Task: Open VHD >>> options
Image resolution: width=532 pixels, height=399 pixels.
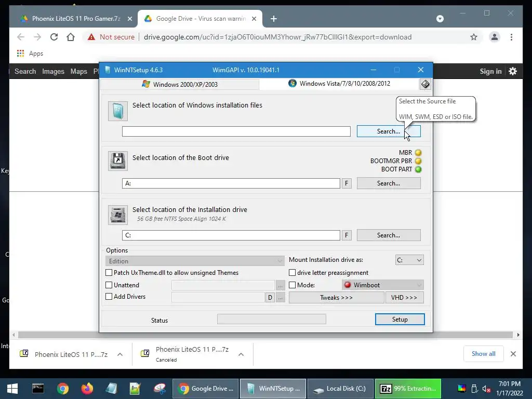Action: pyautogui.click(x=404, y=298)
